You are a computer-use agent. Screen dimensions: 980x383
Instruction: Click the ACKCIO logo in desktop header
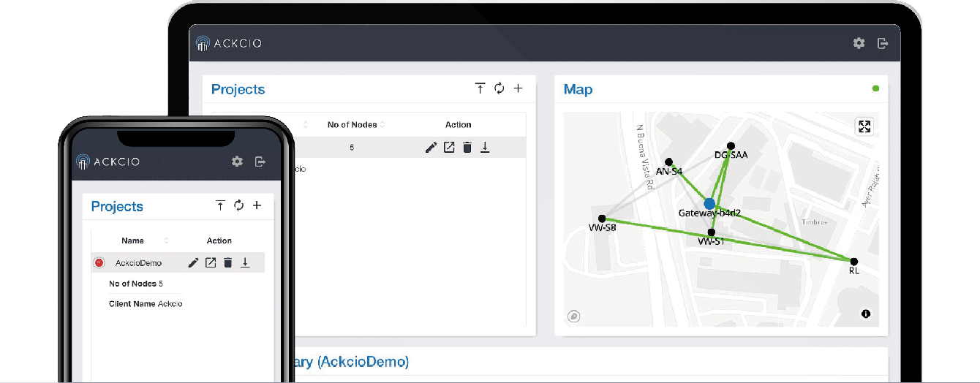pyautogui.click(x=229, y=44)
